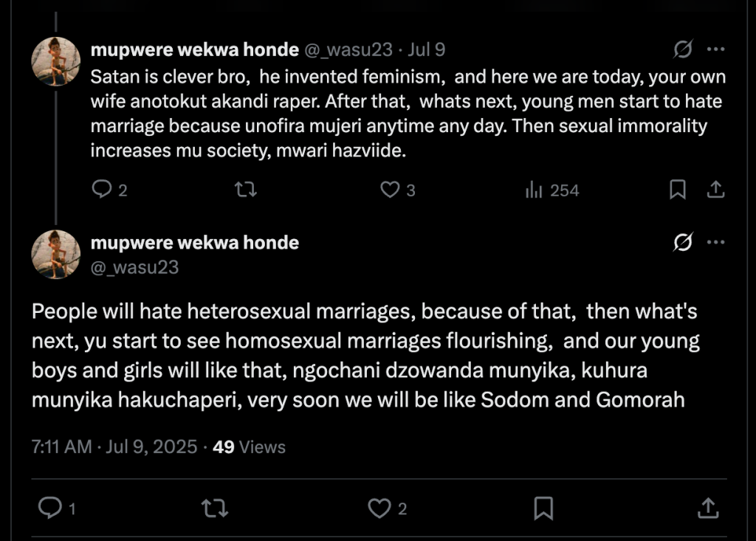
Task: Share the main tweet
Action: click(x=707, y=507)
